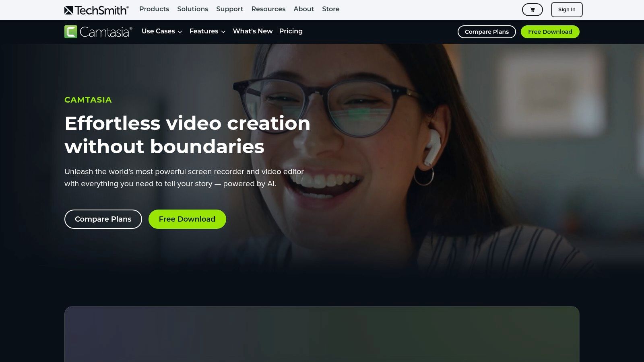Click the green Camtasia logo
Image resolution: width=644 pixels, height=362 pixels.
pos(98,32)
